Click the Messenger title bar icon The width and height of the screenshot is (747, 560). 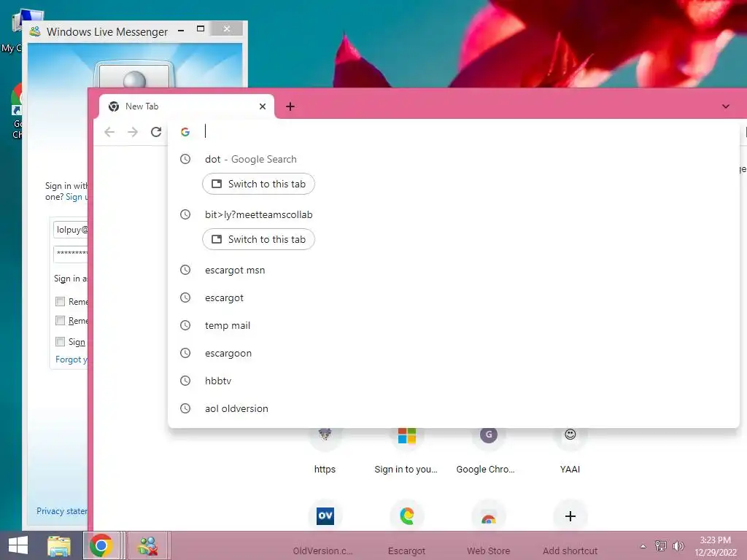(35, 32)
